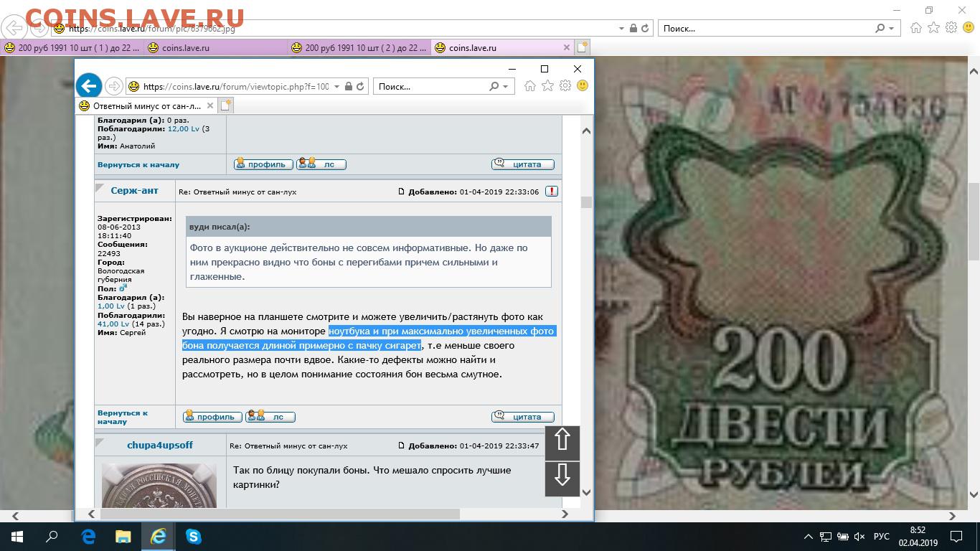Open the '12,00 Lv' thanks link

click(184, 129)
